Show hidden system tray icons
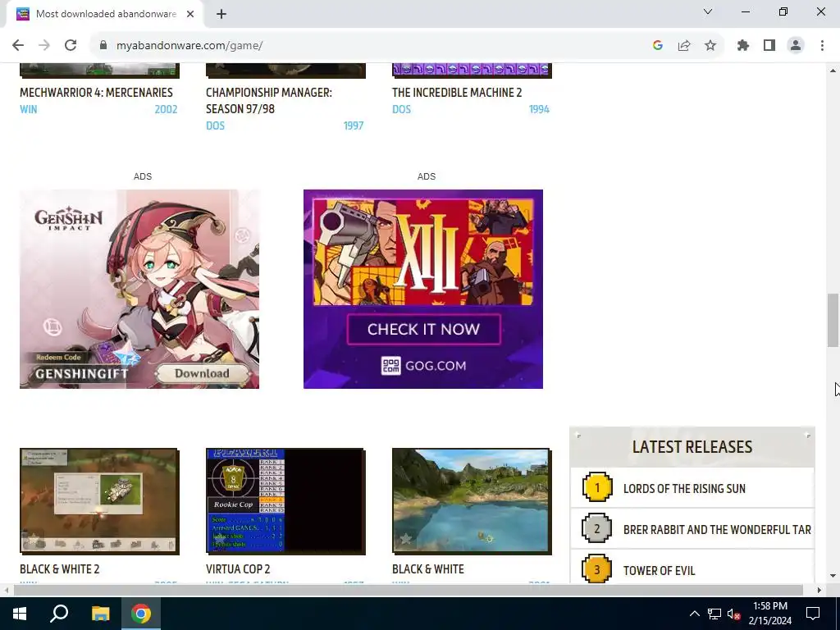The width and height of the screenshot is (840, 630). pos(694,614)
